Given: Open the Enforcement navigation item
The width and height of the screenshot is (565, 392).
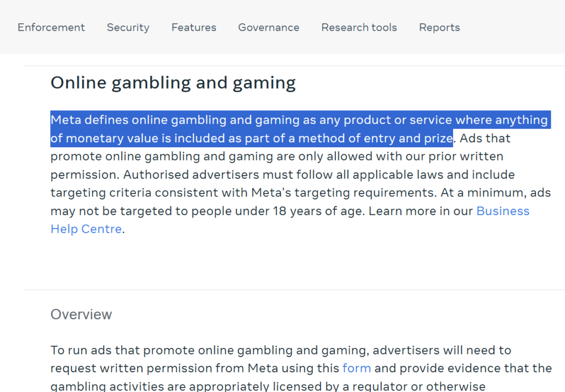Looking at the screenshot, I should pyautogui.click(x=51, y=28).
